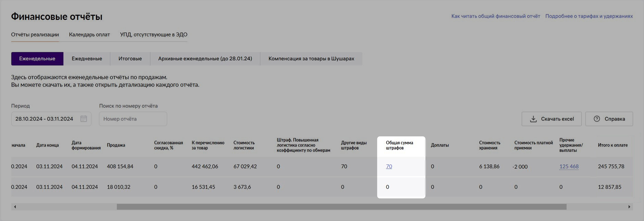Open УПД, отсутствующие в ЭДО tab

click(x=153, y=34)
